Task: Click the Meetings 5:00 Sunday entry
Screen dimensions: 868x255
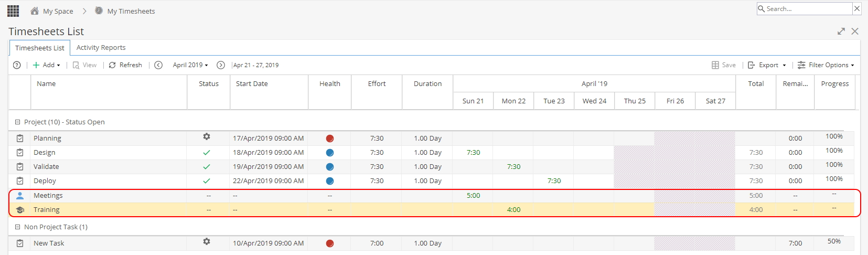Action: pyautogui.click(x=473, y=196)
